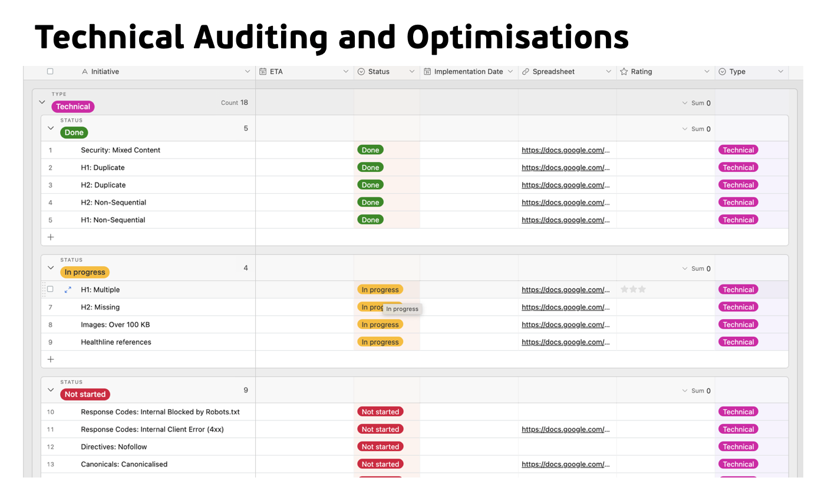The height and width of the screenshot is (504, 831).
Task: Click Technical type tag of H1: Non-Sequential
Action: [738, 220]
